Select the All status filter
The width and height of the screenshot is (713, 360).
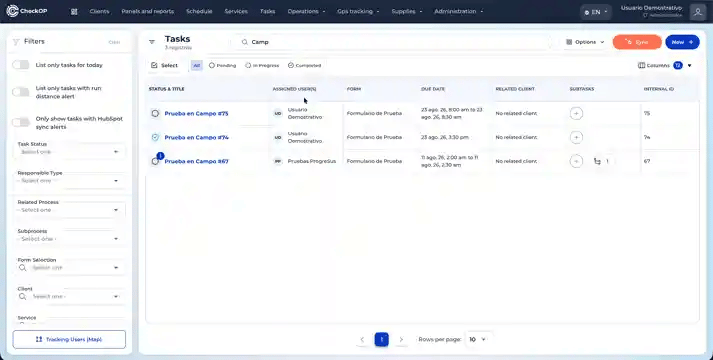[196, 65]
